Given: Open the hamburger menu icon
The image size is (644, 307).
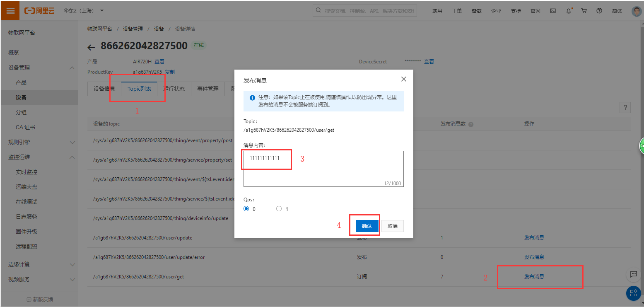Looking at the screenshot, I should pos(10,11).
